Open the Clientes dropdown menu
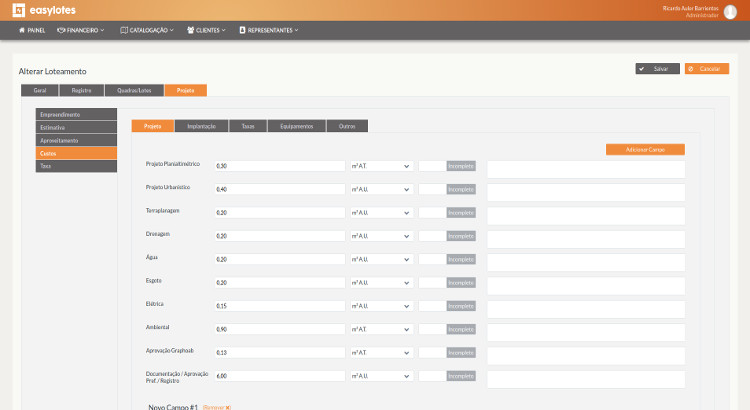 (206, 30)
